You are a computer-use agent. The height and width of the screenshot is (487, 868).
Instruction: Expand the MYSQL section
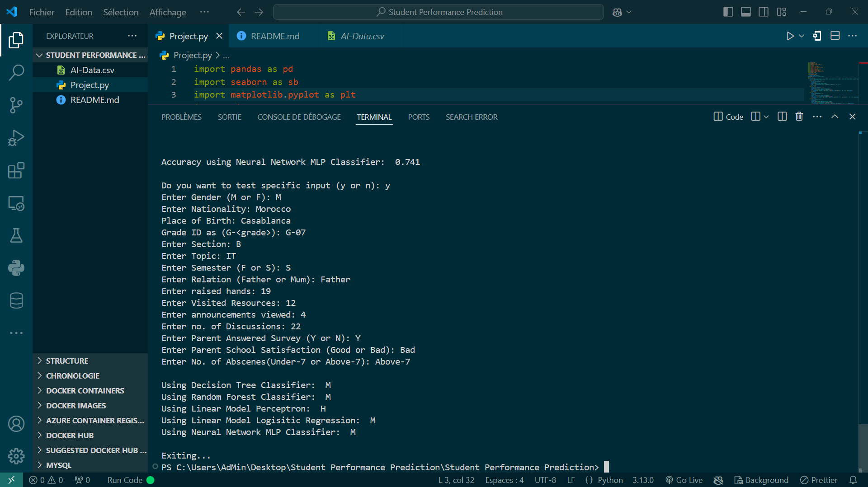(90, 465)
